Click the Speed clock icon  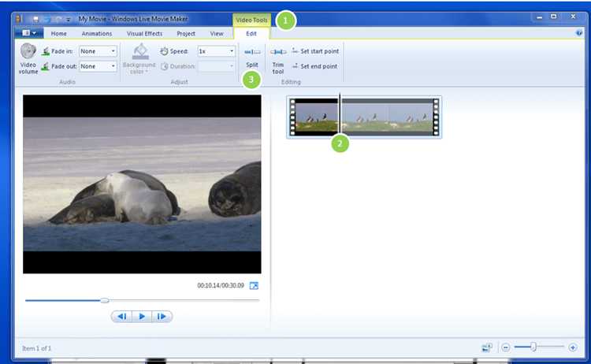coord(164,51)
